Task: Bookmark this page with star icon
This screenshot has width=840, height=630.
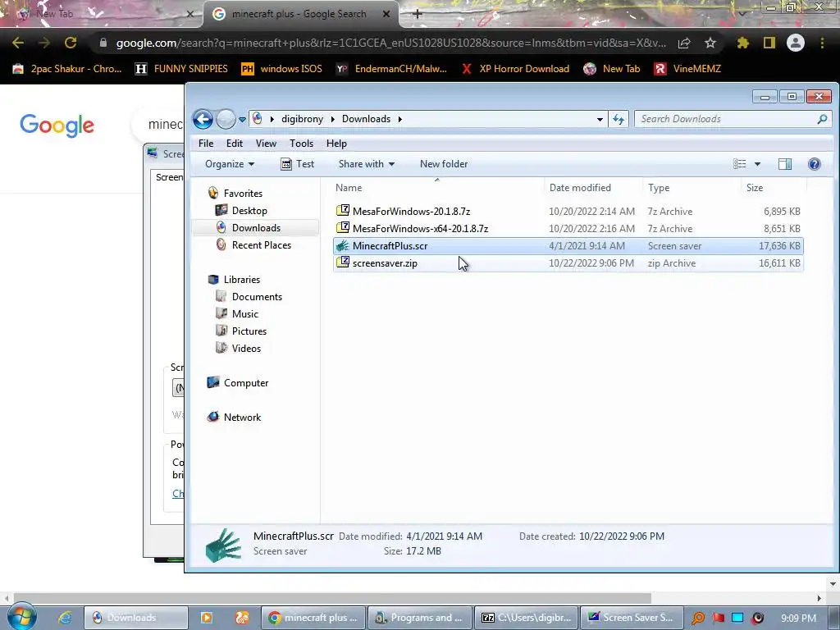Action: click(710, 43)
